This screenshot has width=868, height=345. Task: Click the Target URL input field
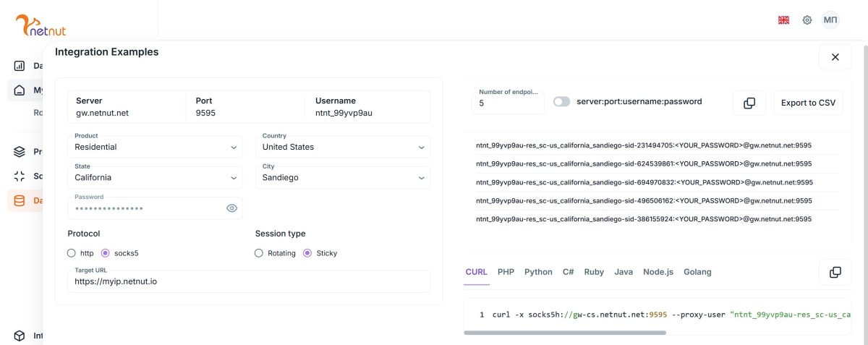pos(249,281)
